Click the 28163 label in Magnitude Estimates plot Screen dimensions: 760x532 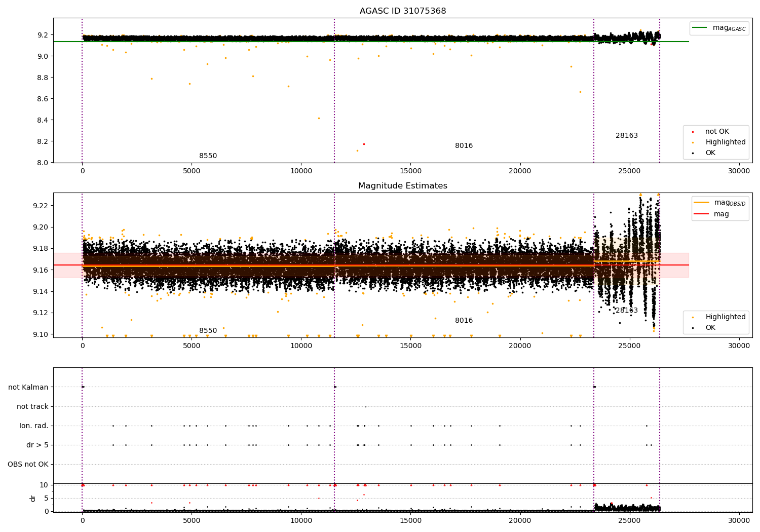coord(627,311)
